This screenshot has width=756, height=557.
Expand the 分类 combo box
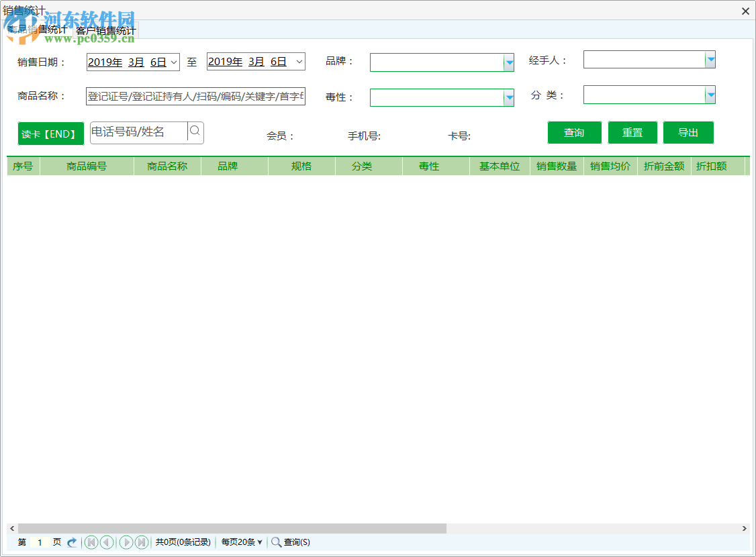[710, 95]
